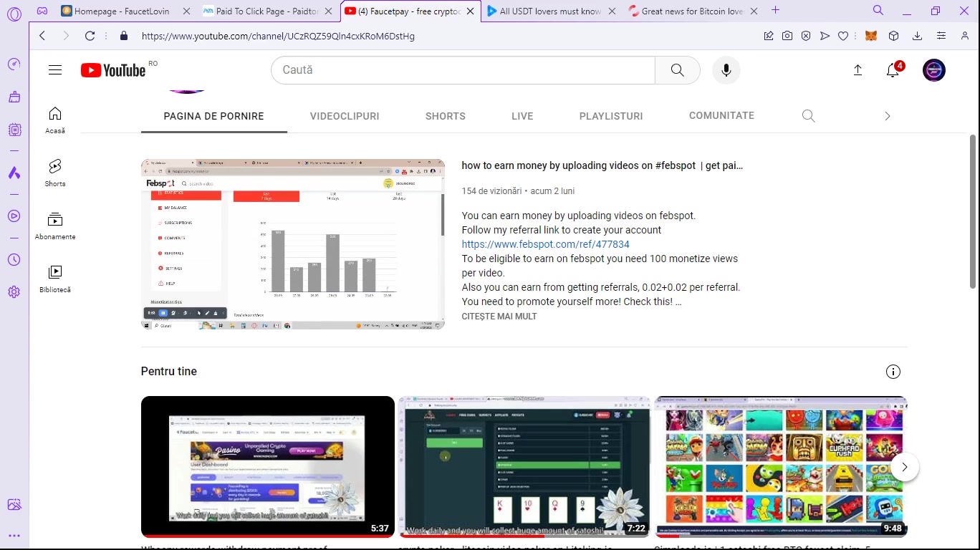The width and height of the screenshot is (980, 550).
Task: Open the Opera GX Corner gamepad tab
Action: tap(42, 11)
